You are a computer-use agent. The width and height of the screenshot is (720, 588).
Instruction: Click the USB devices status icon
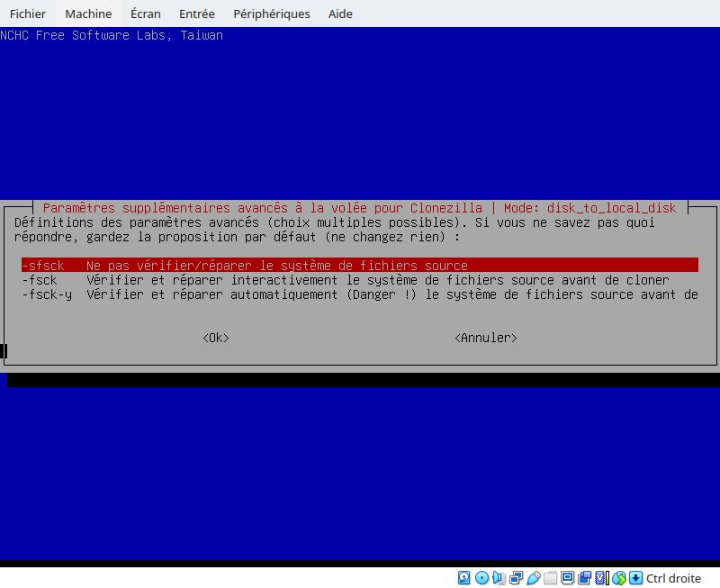[x=533, y=577]
